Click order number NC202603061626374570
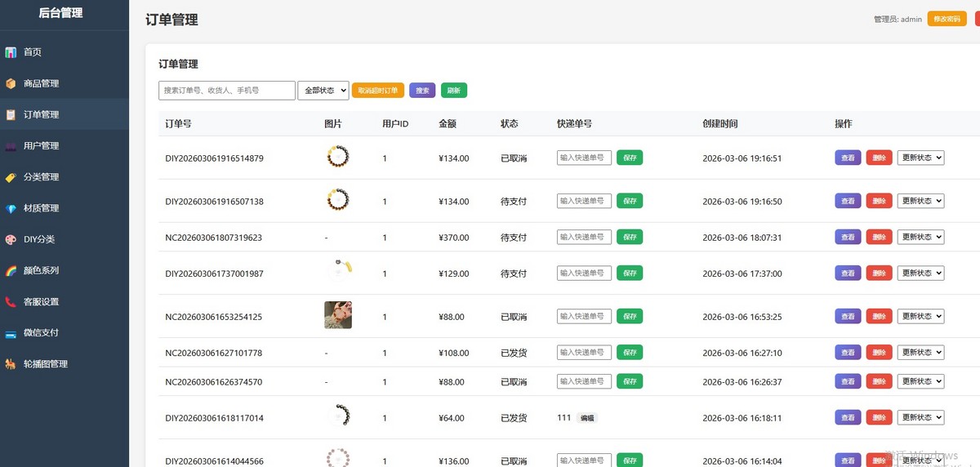Viewport: 980px width, 467px height. pos(214,382)
